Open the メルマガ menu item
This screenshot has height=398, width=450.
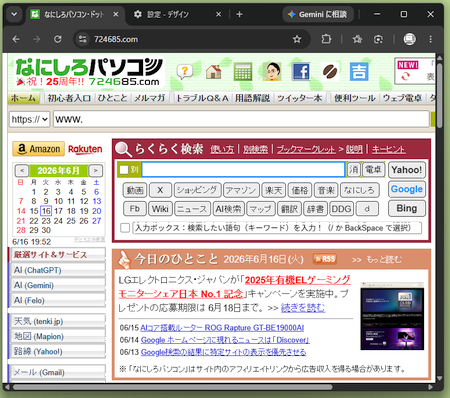[x=150, y=98]
